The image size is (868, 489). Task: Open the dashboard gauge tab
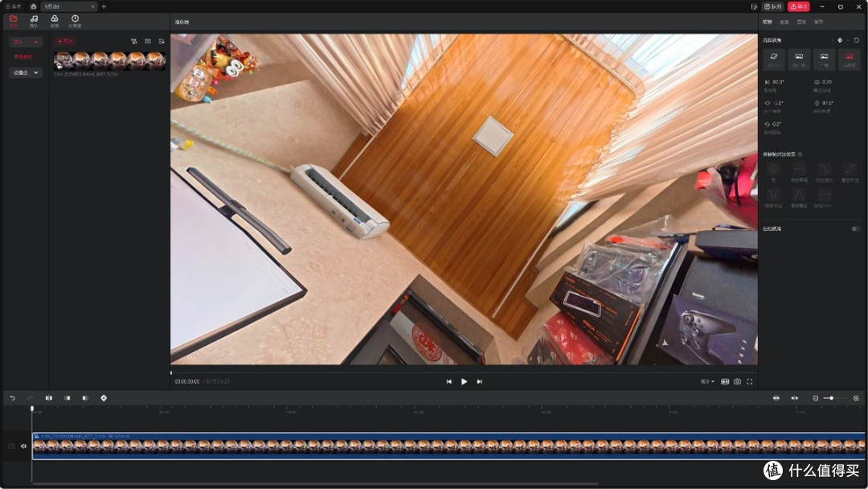[x=75, y=21]
